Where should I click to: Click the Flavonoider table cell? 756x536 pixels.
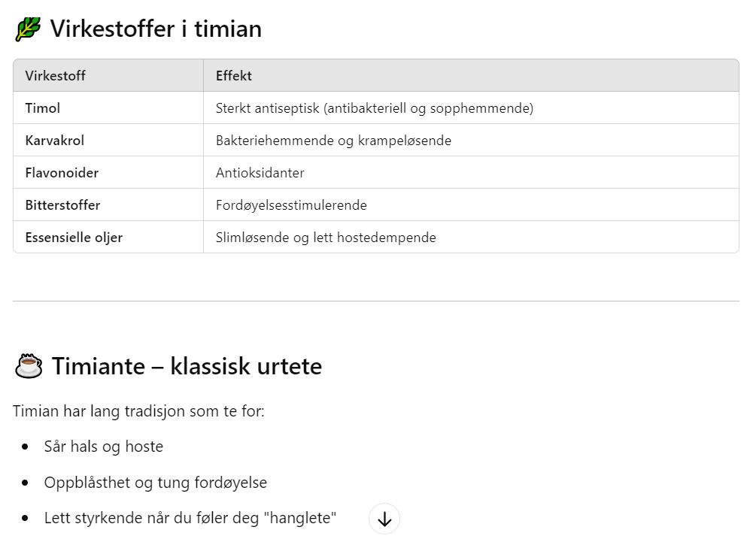click(x=108, y=173)
